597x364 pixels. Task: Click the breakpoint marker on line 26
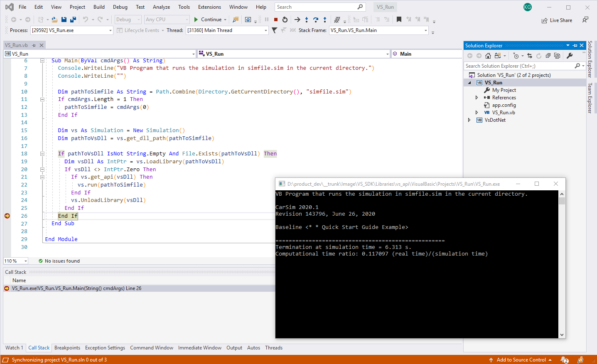coord(7,216)
